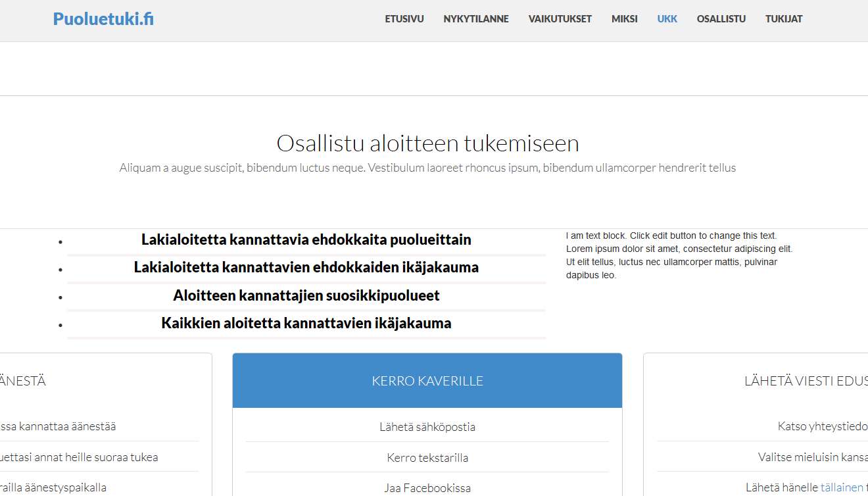Select VAIKUTUKSET in the top navigation
This screenshot has height=496, width=868.
560,19
